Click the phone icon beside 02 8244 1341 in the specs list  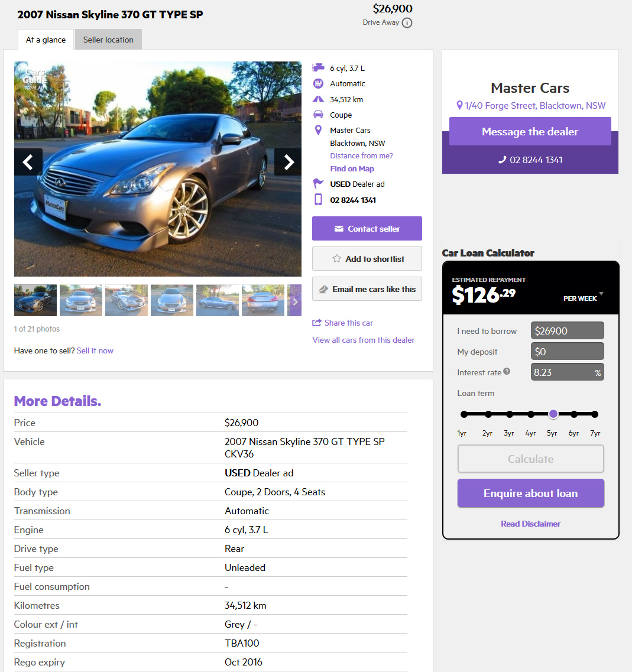point(318,199)
